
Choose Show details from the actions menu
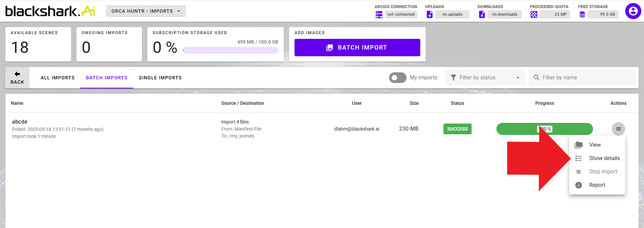(604, 158)
